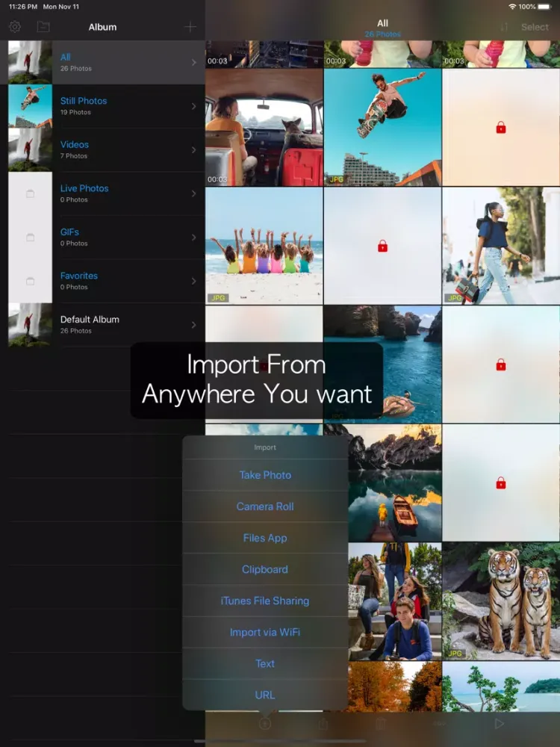Open the more ellipsis icon in bottom toolbar

(440, 724)
